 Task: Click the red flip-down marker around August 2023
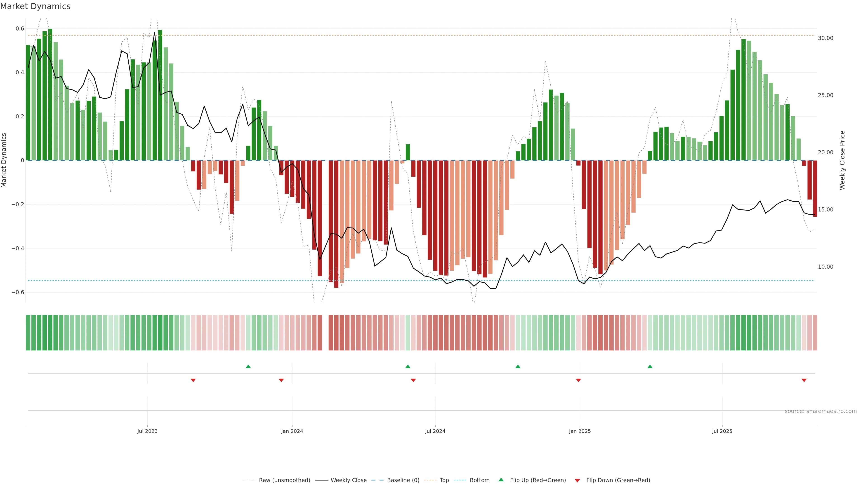click(193, 380)
